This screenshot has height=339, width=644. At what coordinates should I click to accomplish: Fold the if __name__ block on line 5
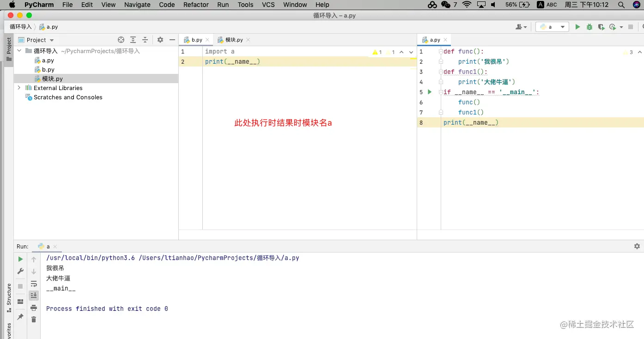[x=441, y=92]
